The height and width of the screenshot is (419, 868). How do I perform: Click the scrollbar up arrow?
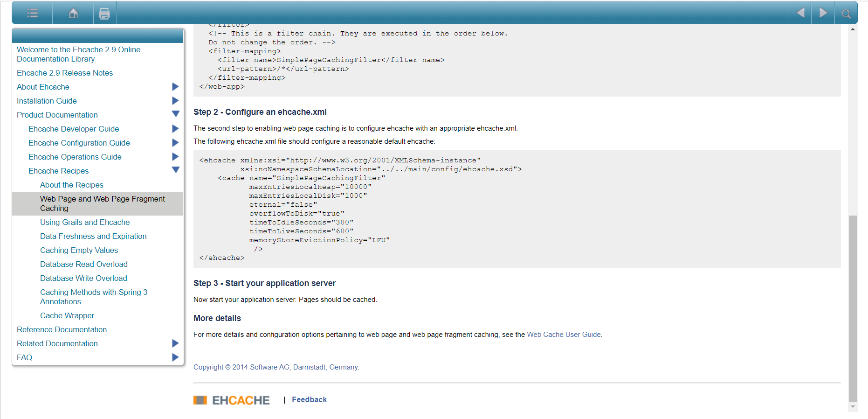[853, 29]
